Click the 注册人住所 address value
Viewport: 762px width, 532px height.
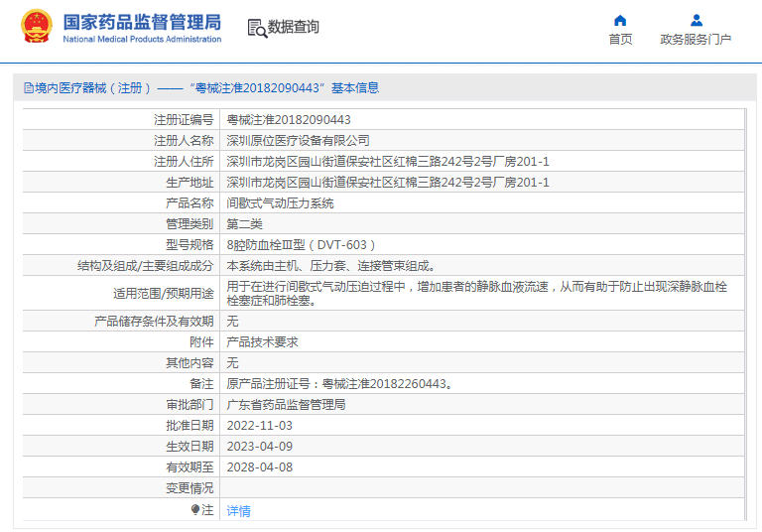click(x=388, y=162)
